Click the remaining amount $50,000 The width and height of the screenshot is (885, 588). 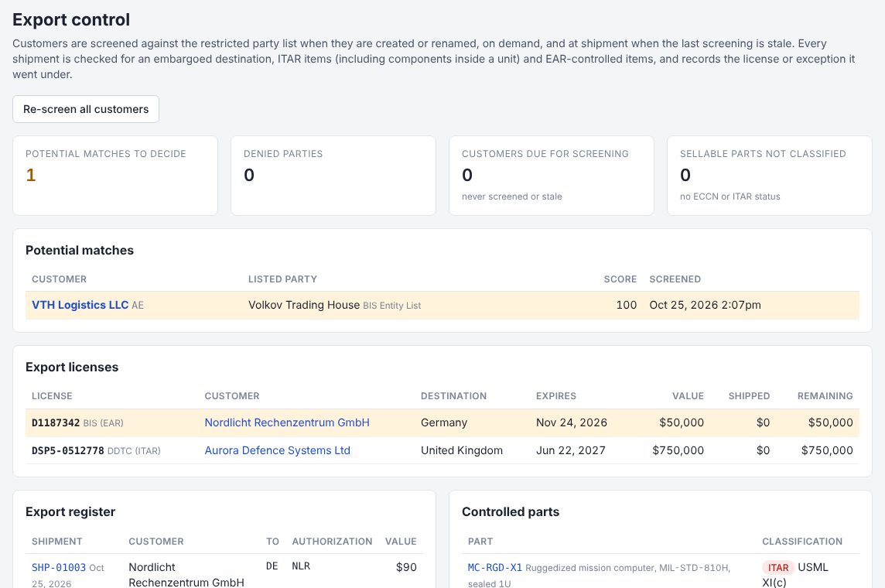tap(830, 422)
